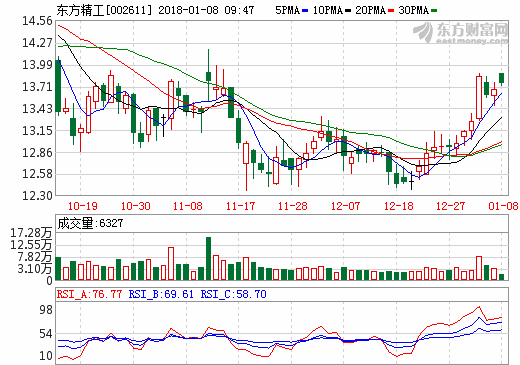Click the tallest green volume bar
This screenshot has width=520, height=365.
(x=209, y=258)
